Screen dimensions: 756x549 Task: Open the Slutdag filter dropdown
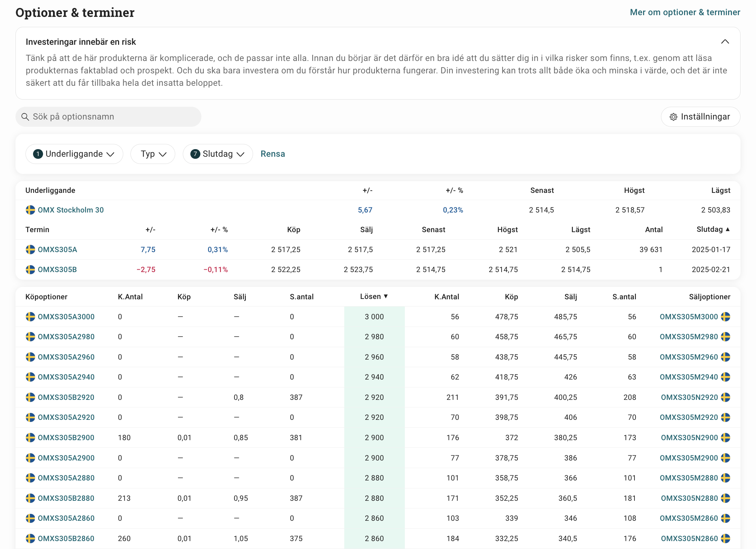pos(218,154)
